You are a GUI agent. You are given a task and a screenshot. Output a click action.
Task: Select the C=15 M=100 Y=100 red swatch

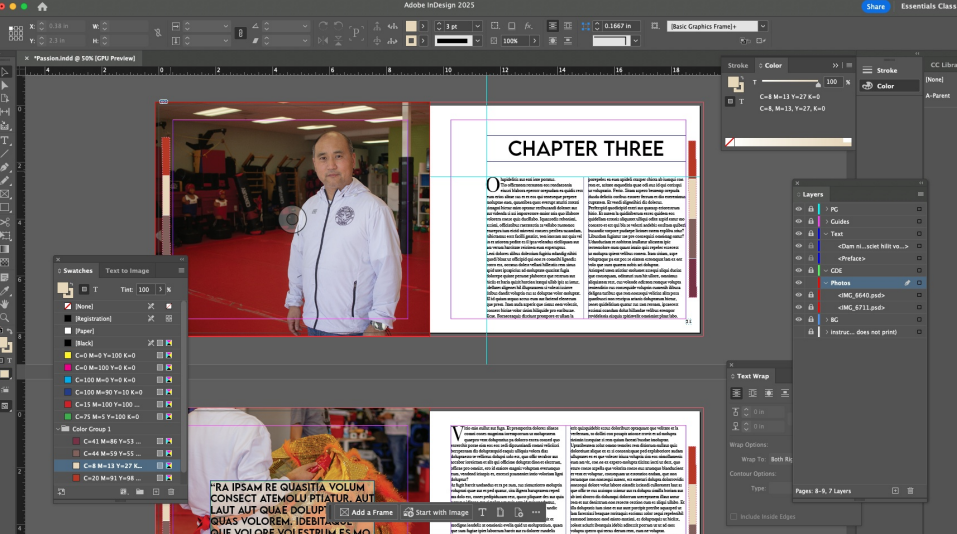click(106, 403)
